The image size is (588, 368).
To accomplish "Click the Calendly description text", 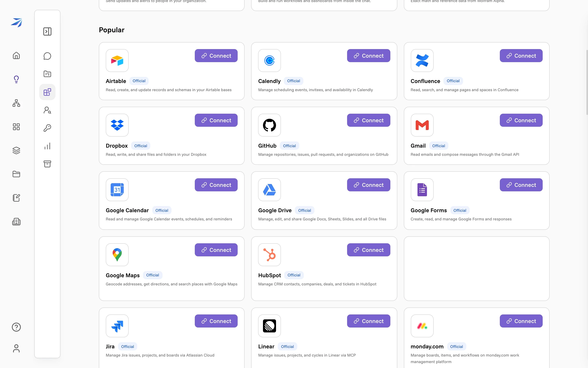I will (x=315, y=90).
